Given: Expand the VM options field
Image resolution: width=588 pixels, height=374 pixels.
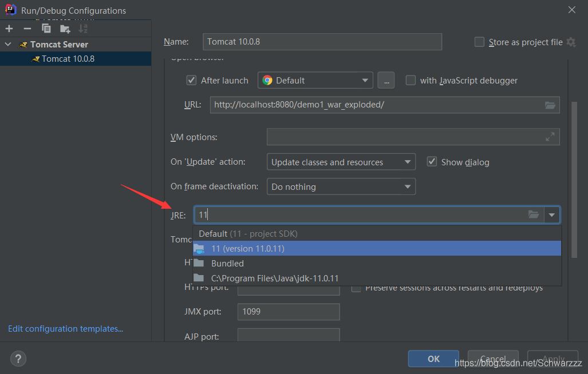Looking at the screenshot, I should [550, 137].
